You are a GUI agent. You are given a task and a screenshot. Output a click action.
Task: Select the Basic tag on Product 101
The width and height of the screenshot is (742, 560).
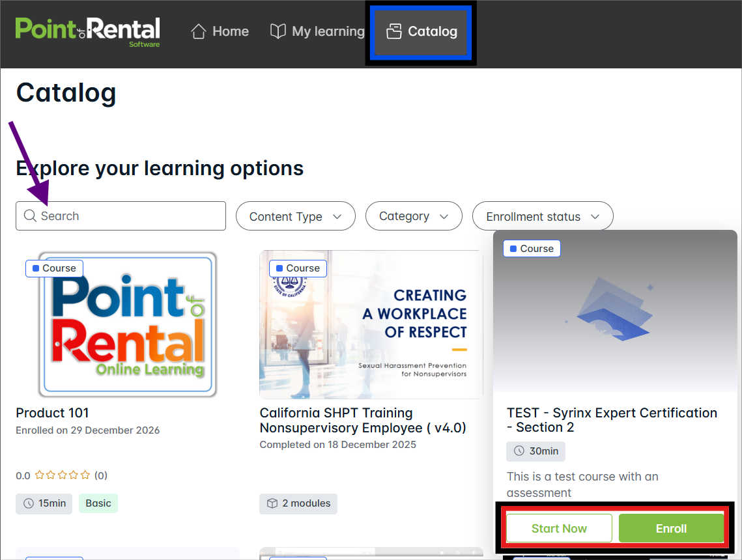pyautogui.click(x=98, y=503)
